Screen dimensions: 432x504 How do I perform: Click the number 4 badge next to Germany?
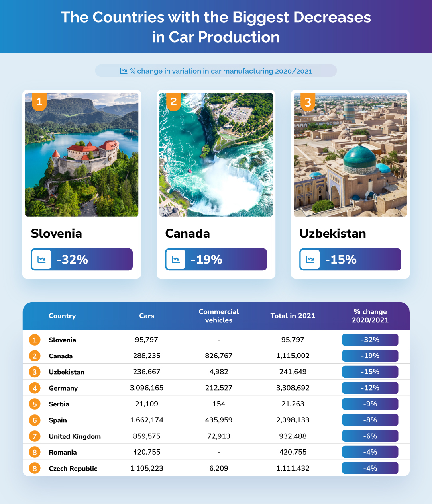(35, 388)
